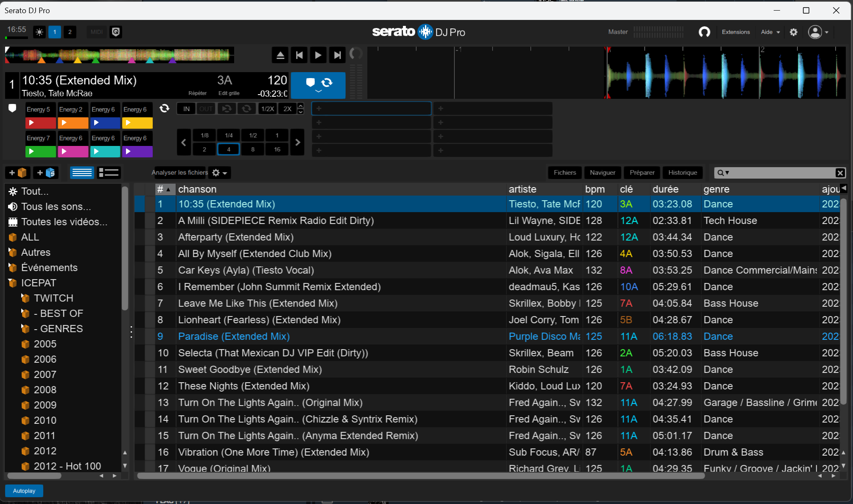This screenshot has height=504, width=853.
Task: Click the day mode sun icon
Action: click(39, 32)
